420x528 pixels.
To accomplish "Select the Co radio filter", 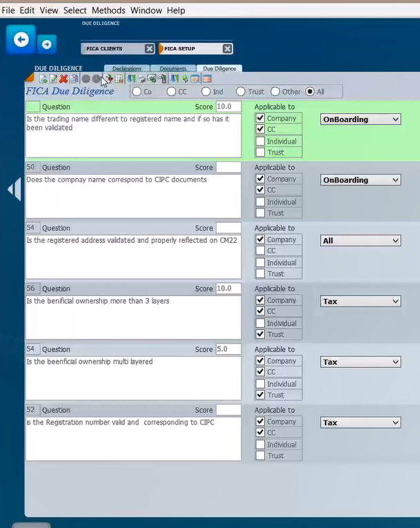I will [137, 92].
